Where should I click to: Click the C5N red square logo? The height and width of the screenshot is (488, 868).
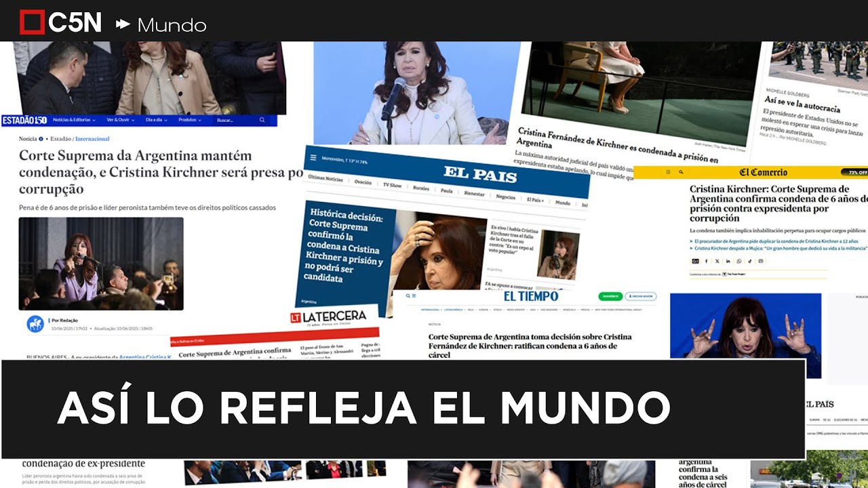coord(31,23)
